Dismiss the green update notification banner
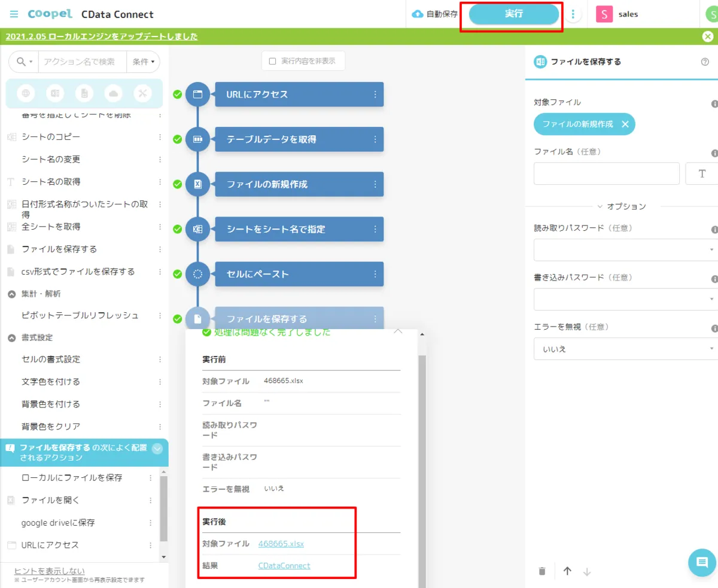This screenshot has width=718, height=588. pos(707,36)
